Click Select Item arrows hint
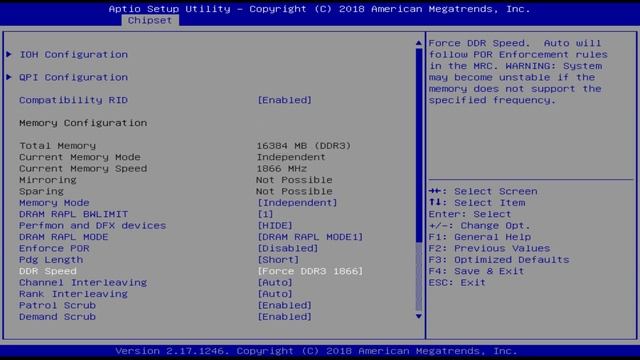The height and width of the screenshot is (360, 640). coord(477,203)
